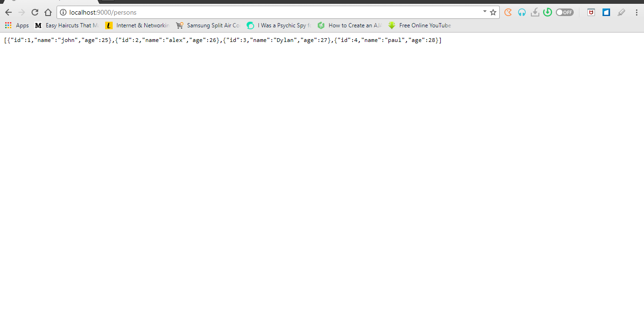Open the Samsung Split Air bookmark
This screenshot has height=331, width=644.
pos(208,25)
